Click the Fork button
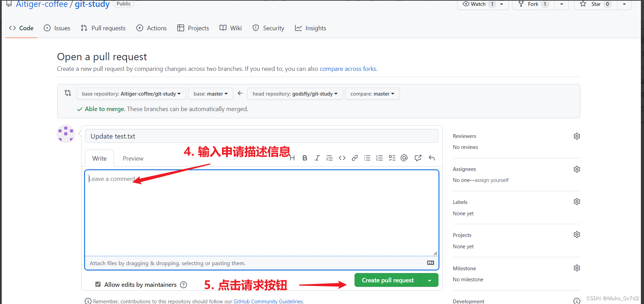Viewport: 644px width, 304px height. click(534, 4)
